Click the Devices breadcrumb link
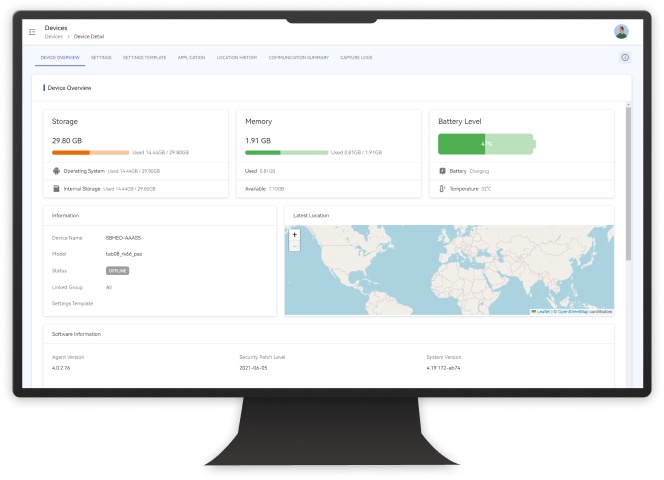 53,36
